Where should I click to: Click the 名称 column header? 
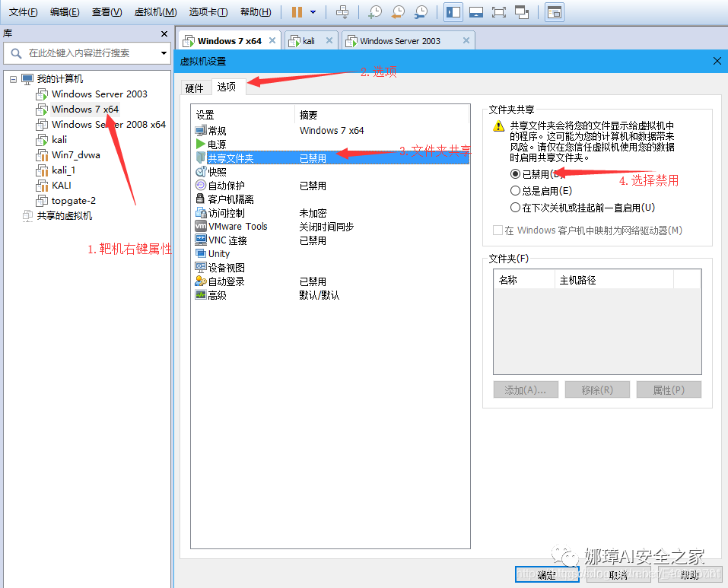(524, 280)
